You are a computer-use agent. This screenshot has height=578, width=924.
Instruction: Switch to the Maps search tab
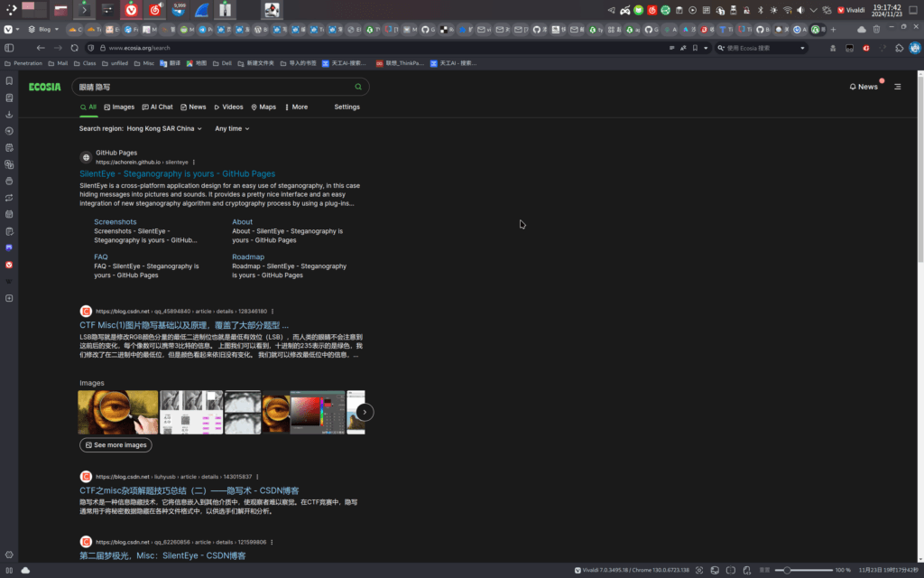[x=263, y=107]
